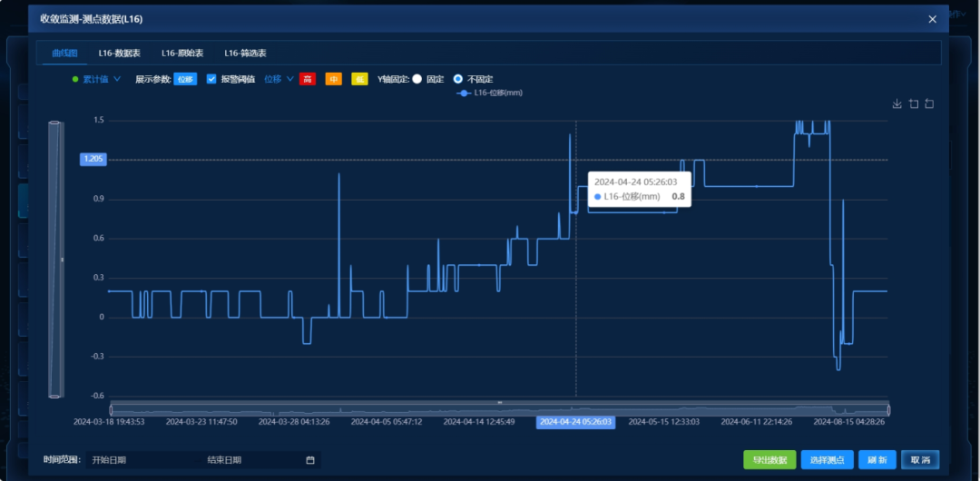Viewport: 980px width, 481px height.
Task: Click the 2024-08-15 04:28:26 axis label
Action: point(848,422)
